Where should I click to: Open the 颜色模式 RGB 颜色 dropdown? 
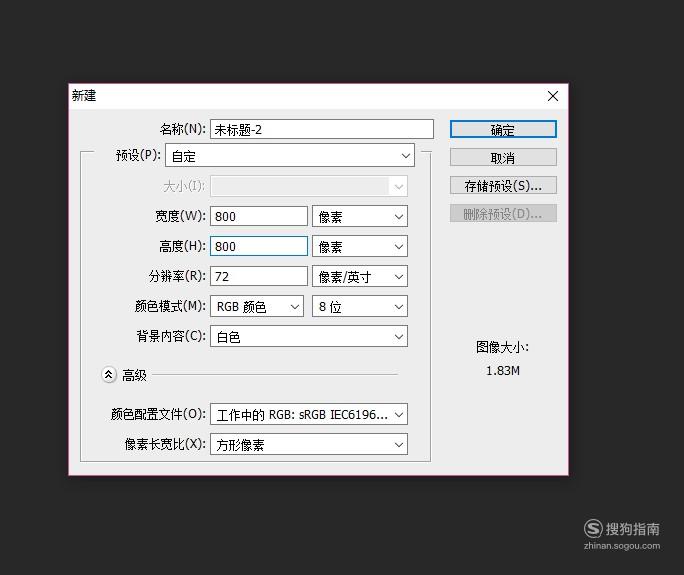(x=257, y=306)
